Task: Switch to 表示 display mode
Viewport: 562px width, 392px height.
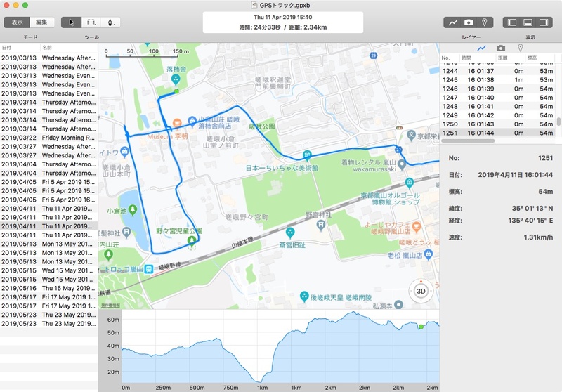Action: tap(17, 22)
